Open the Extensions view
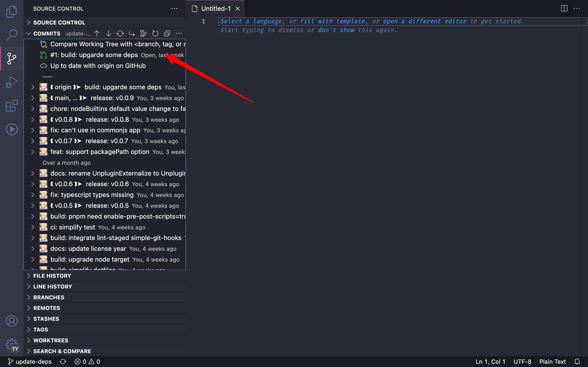This screenshot has width=588, height=367. [11, 106]
